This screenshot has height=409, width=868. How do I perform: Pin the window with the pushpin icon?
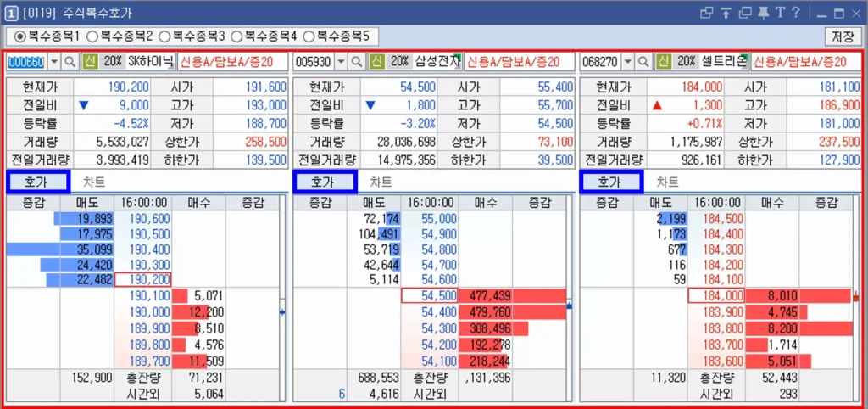click(x=764, y=12)
